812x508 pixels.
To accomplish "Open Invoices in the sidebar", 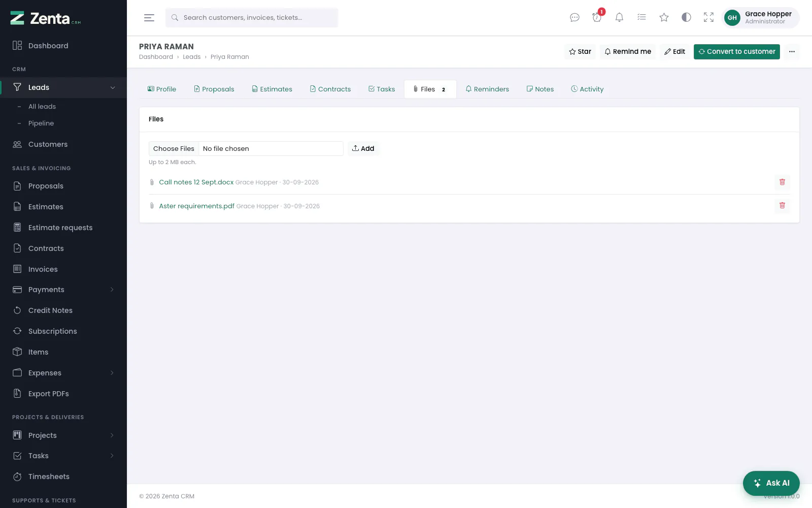I will (63, 269).
